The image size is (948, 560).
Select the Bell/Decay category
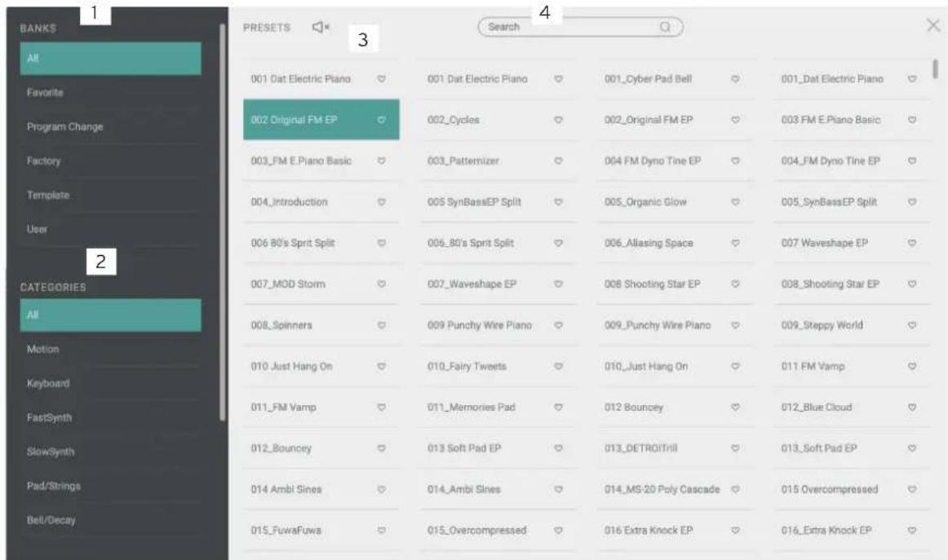(x=111, y=520)
